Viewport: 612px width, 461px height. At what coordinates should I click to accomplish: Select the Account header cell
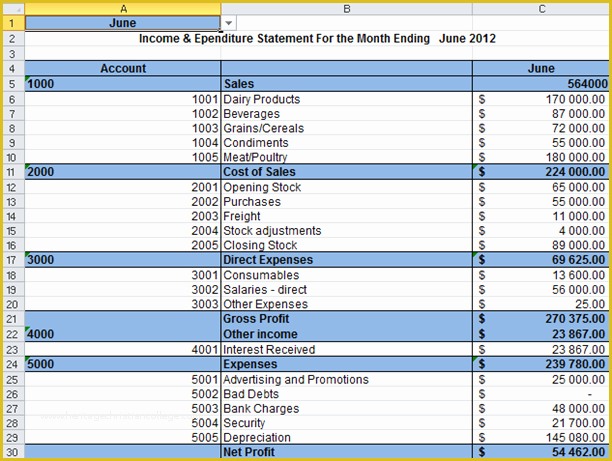tap(123, 68)
